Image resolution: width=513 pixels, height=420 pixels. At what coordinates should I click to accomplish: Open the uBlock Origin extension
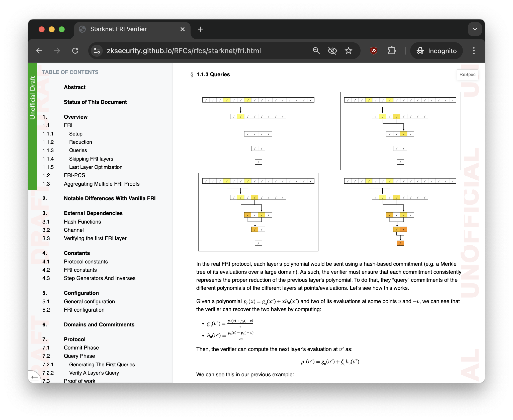pyautogui.click(x=373, y=51)
